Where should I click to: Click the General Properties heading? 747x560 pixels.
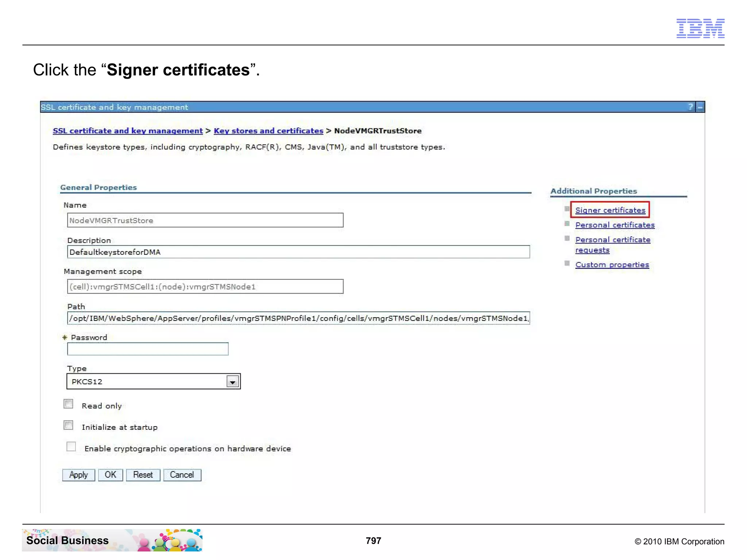[98, 187]
